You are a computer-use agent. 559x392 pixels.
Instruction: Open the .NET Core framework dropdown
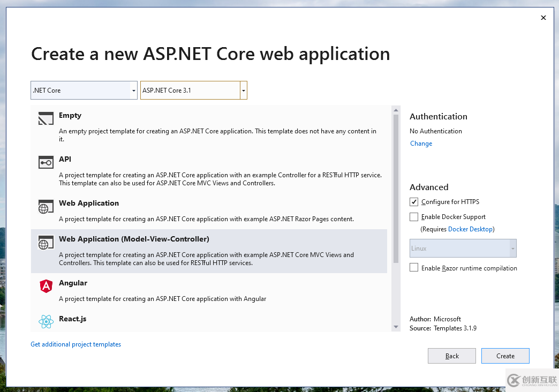(x=84, y=91)
